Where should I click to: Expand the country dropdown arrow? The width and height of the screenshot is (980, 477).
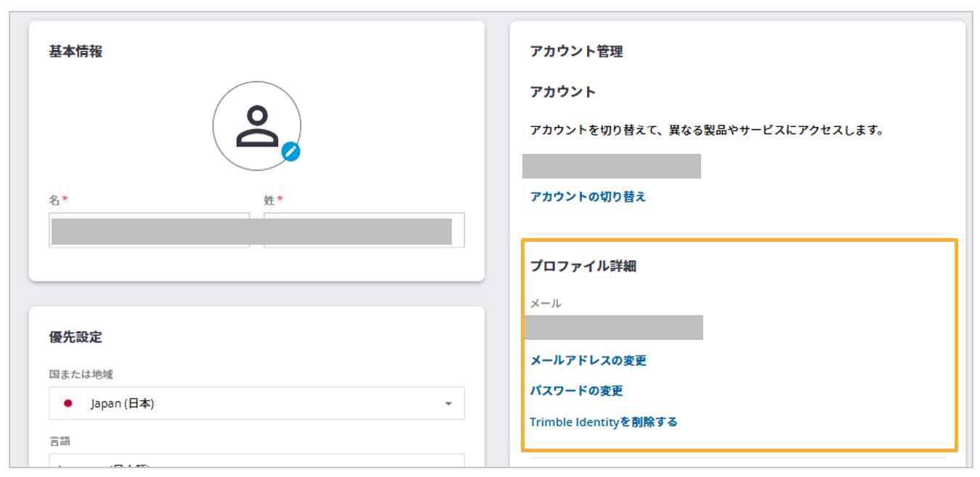point(448,404)
